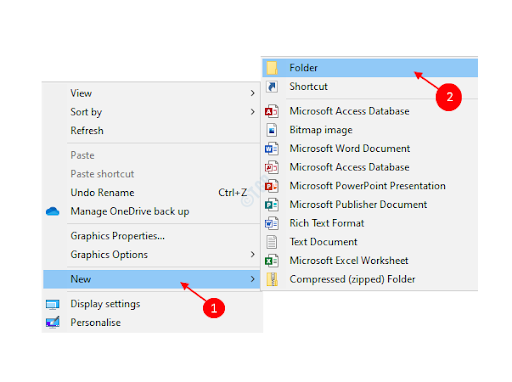The height and width of the screenshot is (382, 512).
Task: Click the Bitmap image file icon
Action: point(272,130)
